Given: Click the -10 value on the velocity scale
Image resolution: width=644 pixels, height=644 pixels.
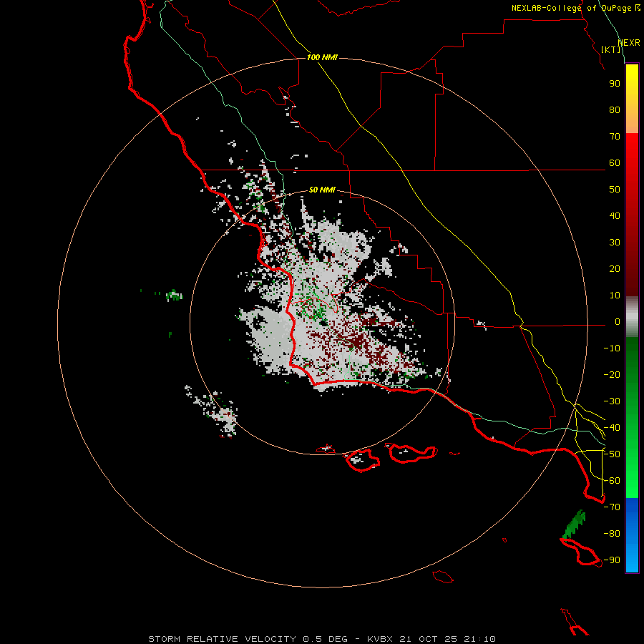Looking at the screenshot, I should [x=612, y=348].
